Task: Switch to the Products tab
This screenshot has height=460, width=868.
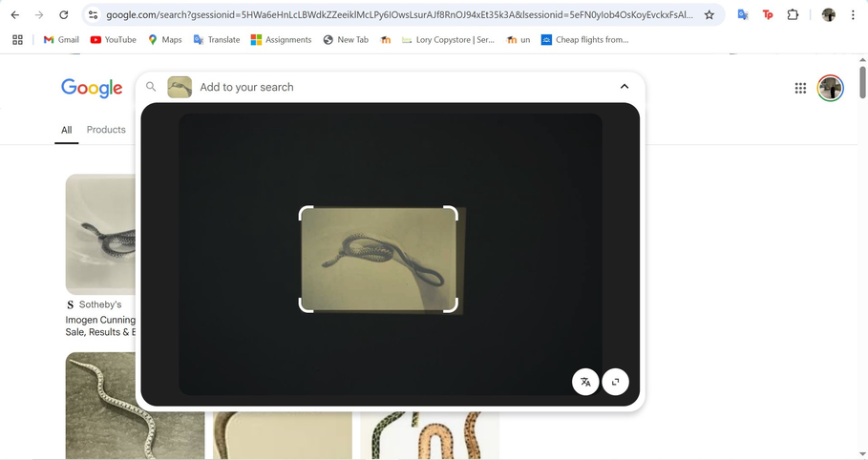Action: [106, 130]
